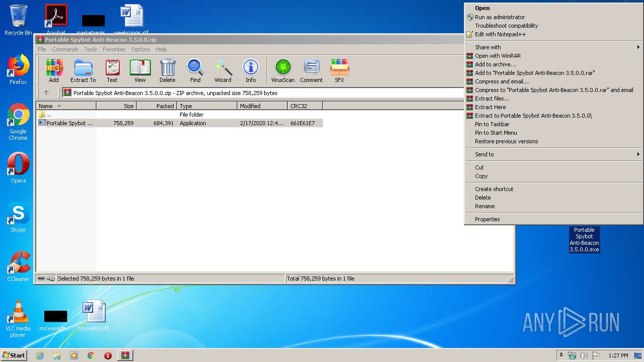The height and width of the screenshot is (362, 644).
Task: Choose Cut in the context menu
Action: 553,167
